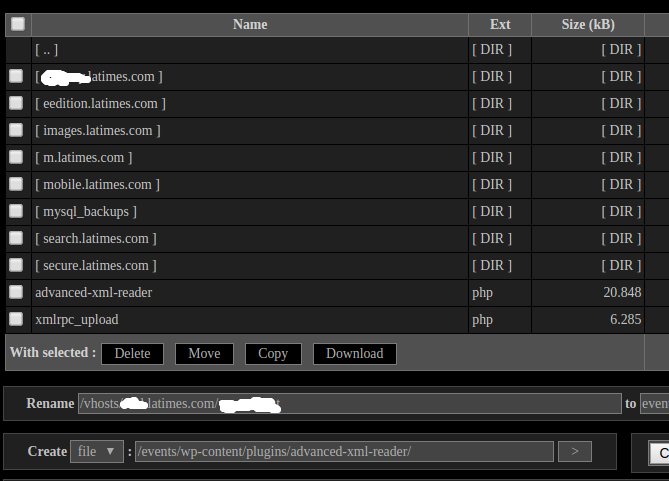The height and width of the screenshot is (481, 669).
Task: Check the box for advanced-xml-reader
Action: coord(16,292)
